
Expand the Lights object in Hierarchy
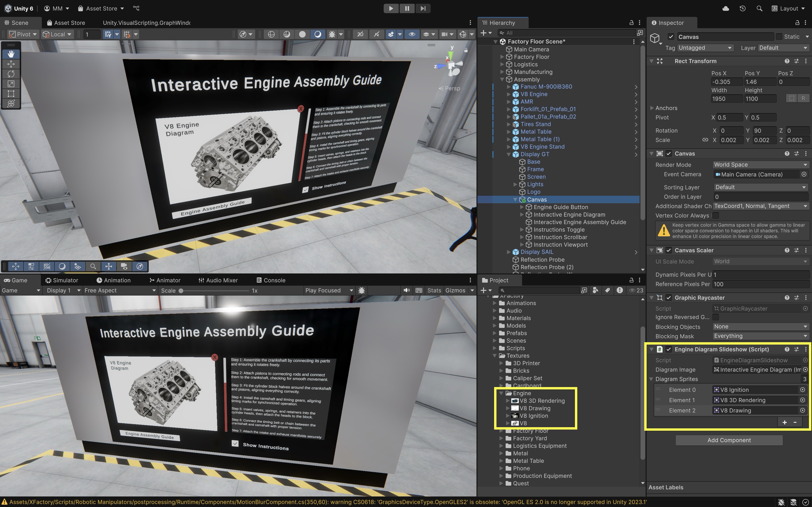pos(515,184)
